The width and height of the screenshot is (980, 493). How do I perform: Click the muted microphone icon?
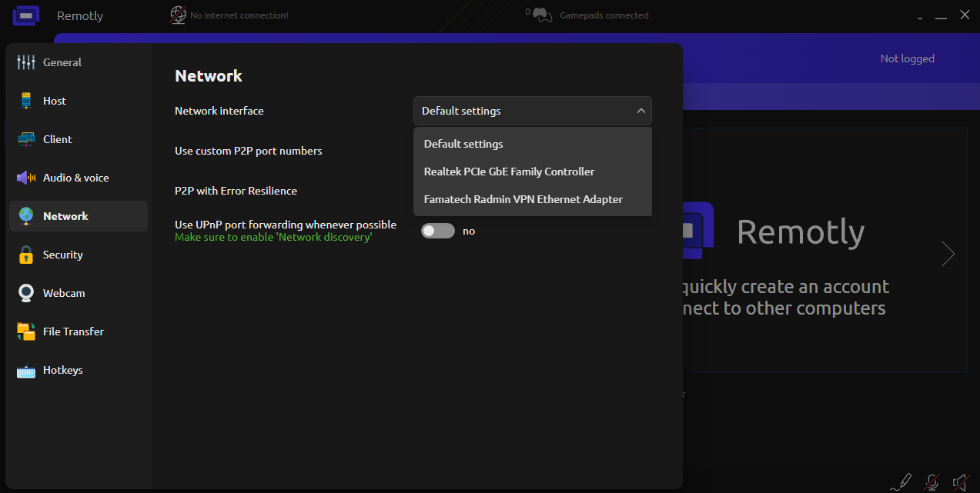click(932, 482)
